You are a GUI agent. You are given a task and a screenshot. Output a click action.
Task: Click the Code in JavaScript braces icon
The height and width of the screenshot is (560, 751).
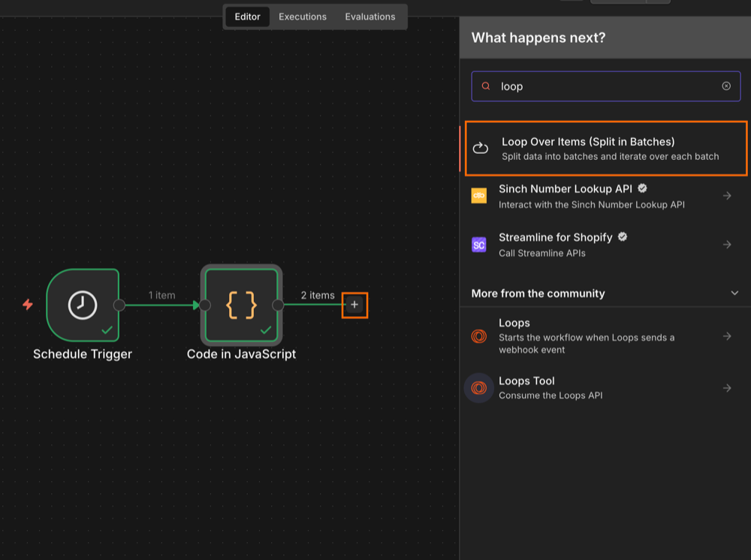240,305
